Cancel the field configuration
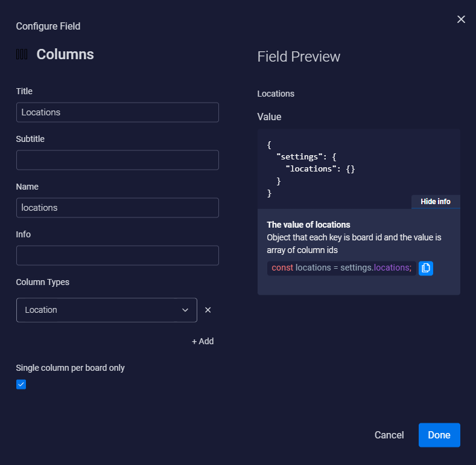Image resolution: width=476 pixels, height=465 pixels. pos(389,435)
